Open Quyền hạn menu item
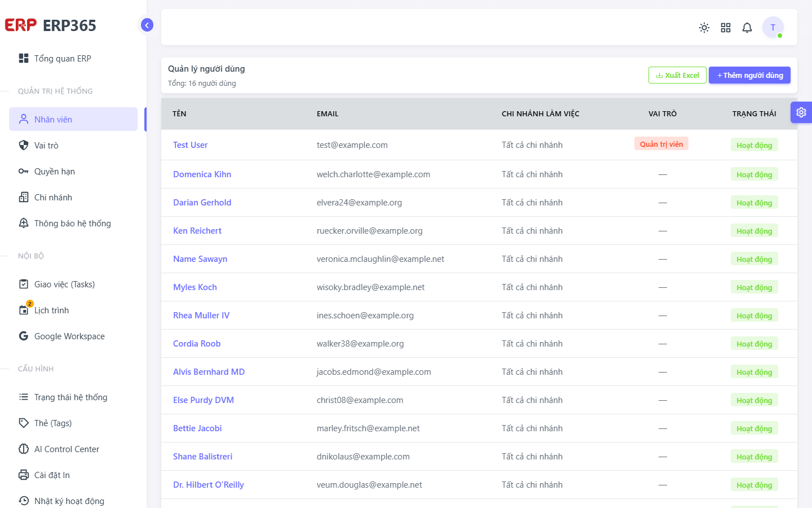 (x=73, y=171)
